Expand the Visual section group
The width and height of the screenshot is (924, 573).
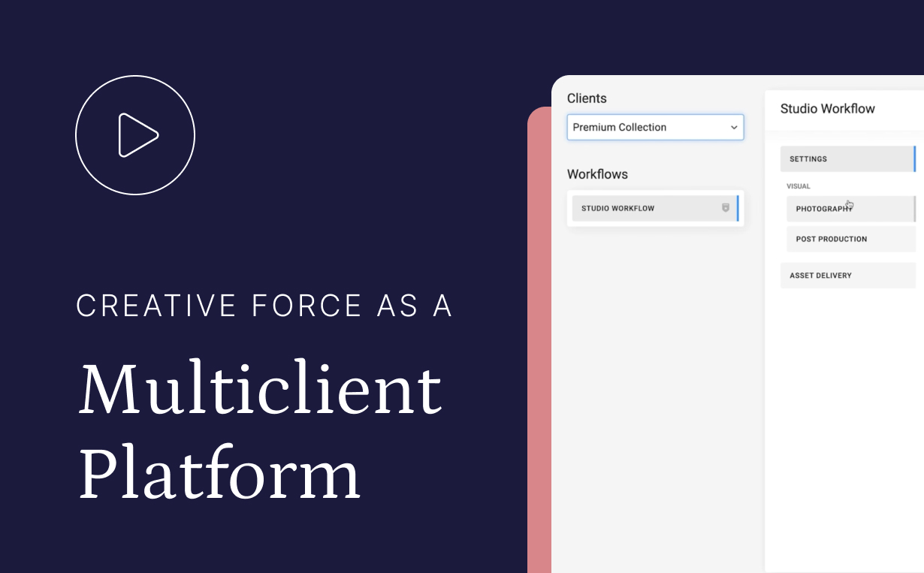click(798, 185)
